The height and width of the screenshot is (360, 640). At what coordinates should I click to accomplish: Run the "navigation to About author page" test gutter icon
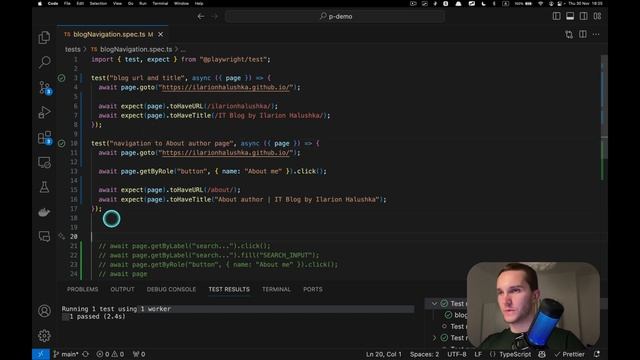[61, 143]
